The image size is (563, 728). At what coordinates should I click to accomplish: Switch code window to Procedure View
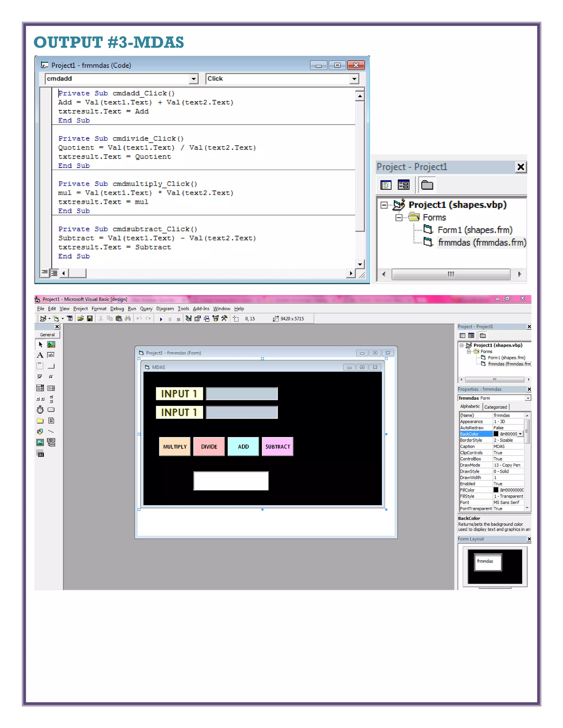click(44, 273)
